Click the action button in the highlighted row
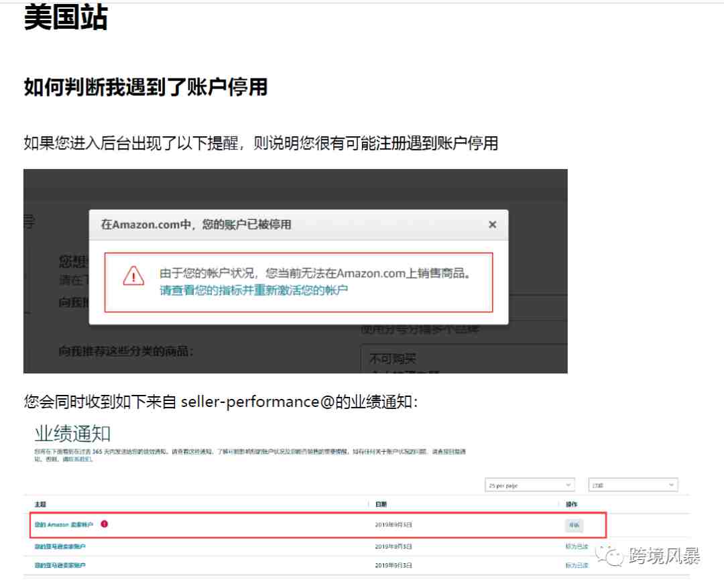The width and height of the screenshot is (724, 588). click(x=574, y=525)
